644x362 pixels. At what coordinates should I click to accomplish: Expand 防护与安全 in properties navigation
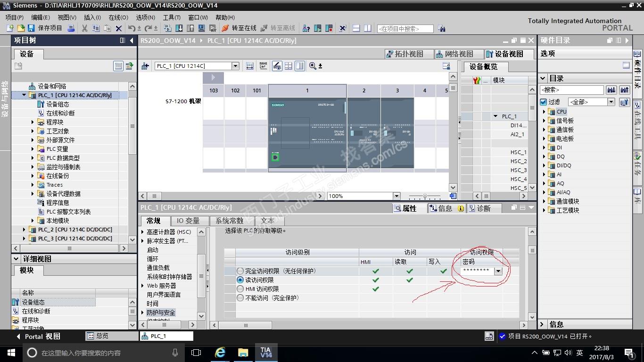tap(143, 313)
